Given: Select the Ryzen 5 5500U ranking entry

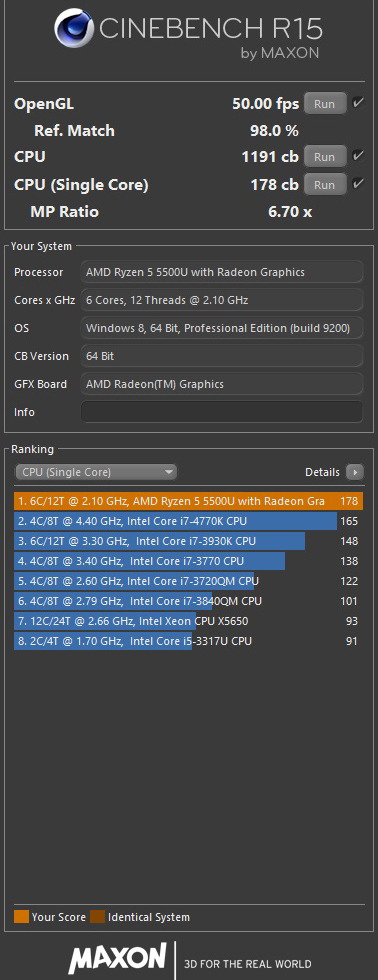Looking at the screenshot, I should pos(188,501).
